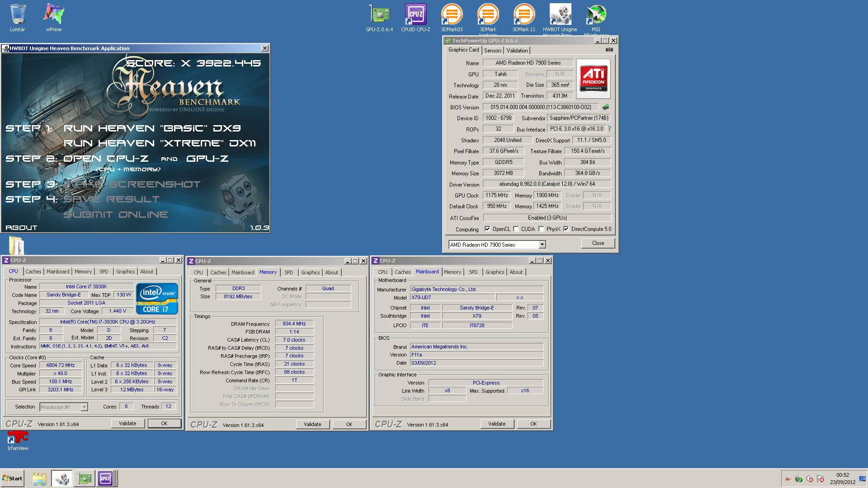
Task: Open About tab in left CPU-Z window
Action: tap(146, 272)
